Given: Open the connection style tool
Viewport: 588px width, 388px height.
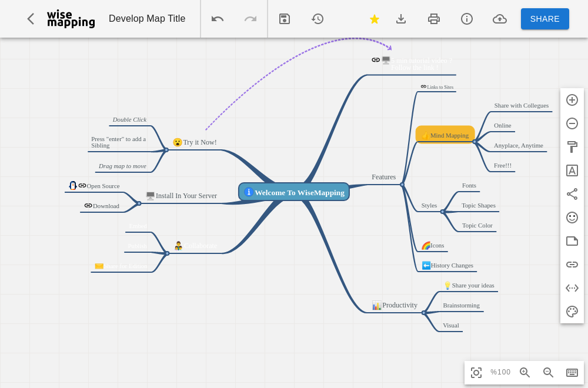Looking at the screenshot, I should coord(572,194).
